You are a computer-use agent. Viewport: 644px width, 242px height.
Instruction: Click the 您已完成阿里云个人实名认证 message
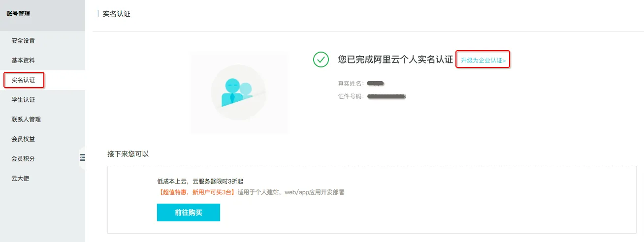(395, 60)
